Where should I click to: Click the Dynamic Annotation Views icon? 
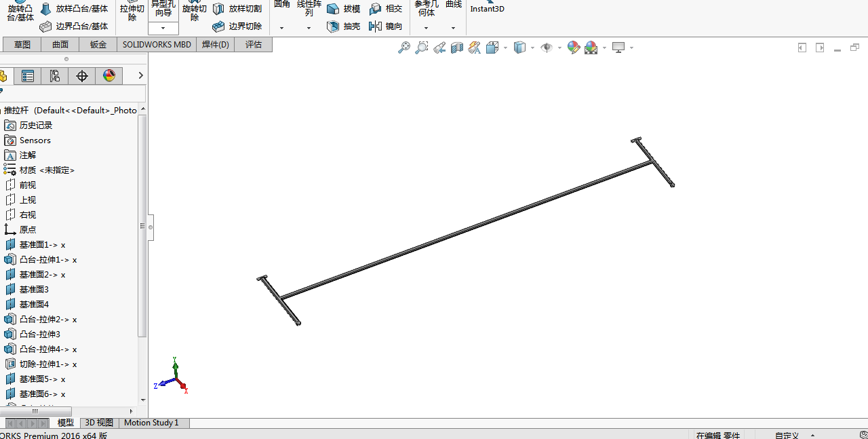coord(474,47)
